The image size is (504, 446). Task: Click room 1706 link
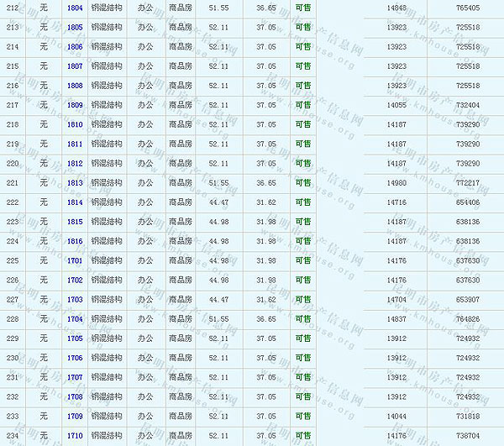75,358
